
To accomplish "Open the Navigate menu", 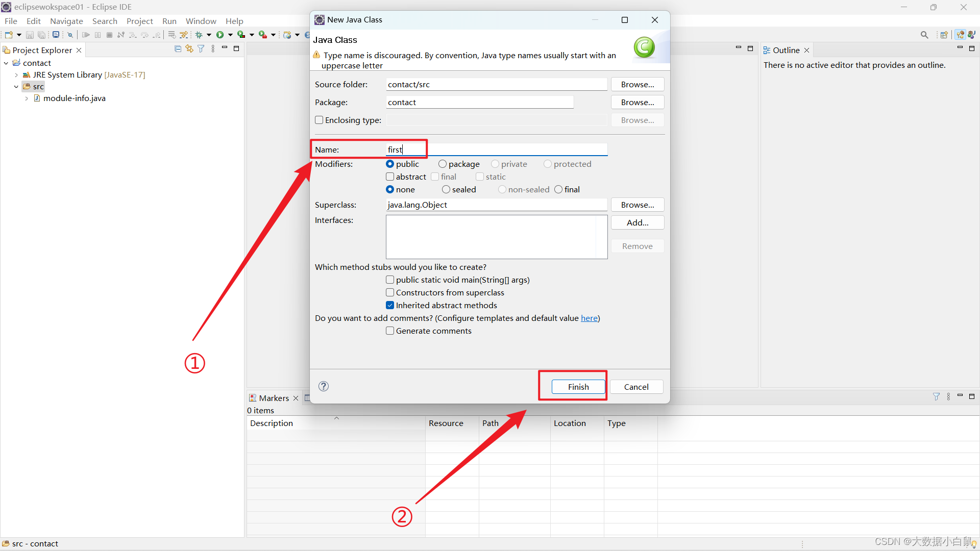I will (66, 21).
